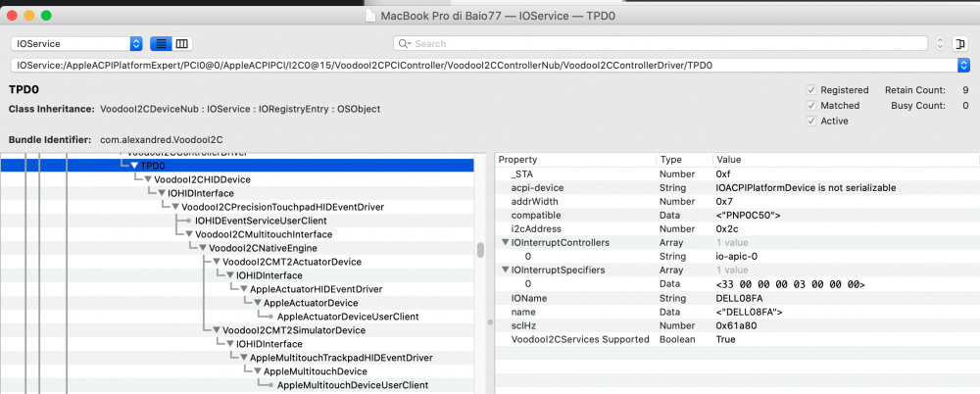Collapse AppleMultitouchTrackpadHIDEventDriver disclosure triangle
Screen dimensions: 980x394
coord(244,358)
